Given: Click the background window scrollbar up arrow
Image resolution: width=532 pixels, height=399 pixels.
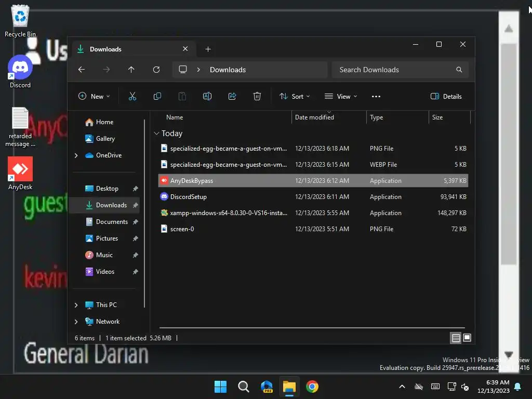Looking at the screenshot, I should [509, 29].
